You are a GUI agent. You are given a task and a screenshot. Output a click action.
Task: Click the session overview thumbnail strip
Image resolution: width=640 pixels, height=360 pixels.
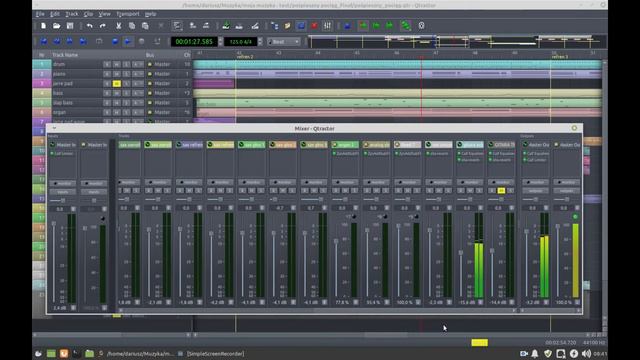(x=455, y=42)
